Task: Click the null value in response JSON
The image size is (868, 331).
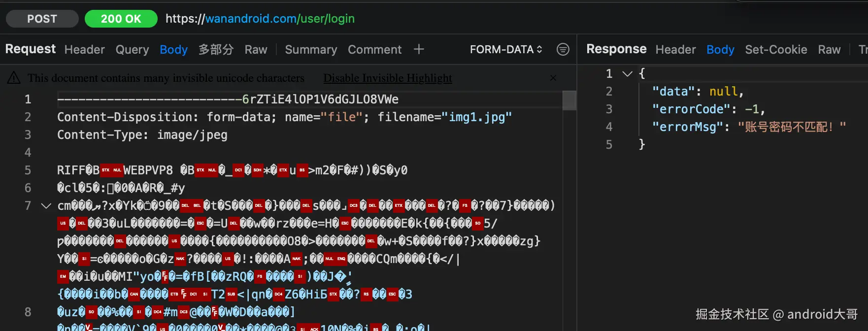Action: pos(723,91)
